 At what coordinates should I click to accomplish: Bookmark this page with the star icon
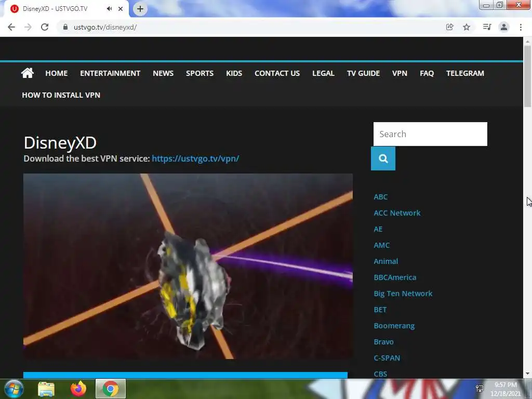click(467, 27)
